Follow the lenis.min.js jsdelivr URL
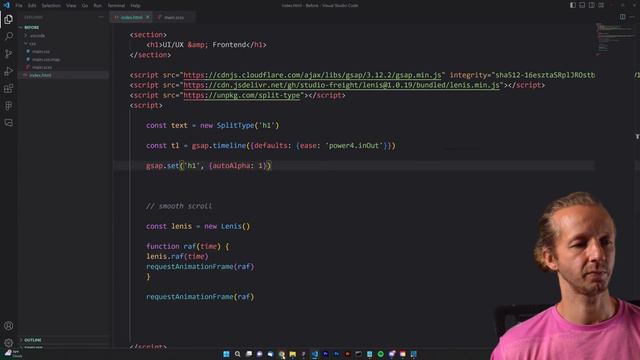 pyautogui.click(x=342, y=85)
